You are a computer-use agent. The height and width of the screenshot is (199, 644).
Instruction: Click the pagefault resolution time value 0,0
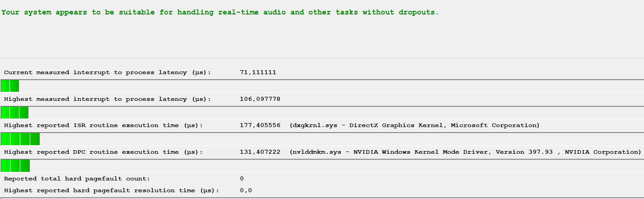pyautogui.click(x=246, y=190)
